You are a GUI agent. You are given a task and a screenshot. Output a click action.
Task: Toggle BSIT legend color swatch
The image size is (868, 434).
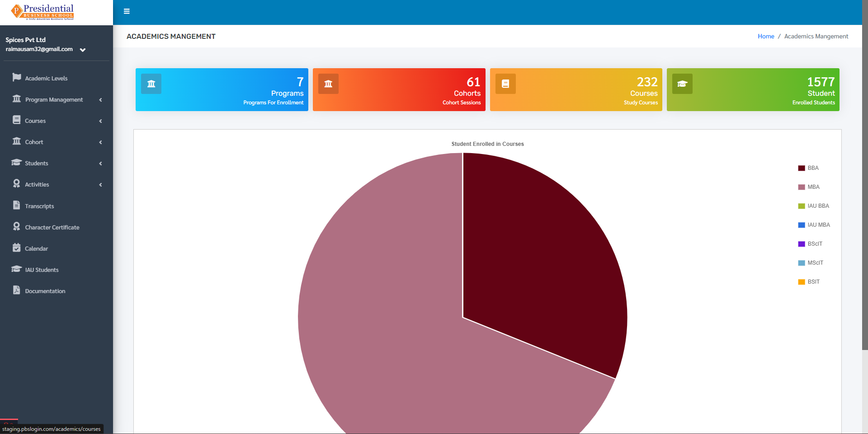802,282
